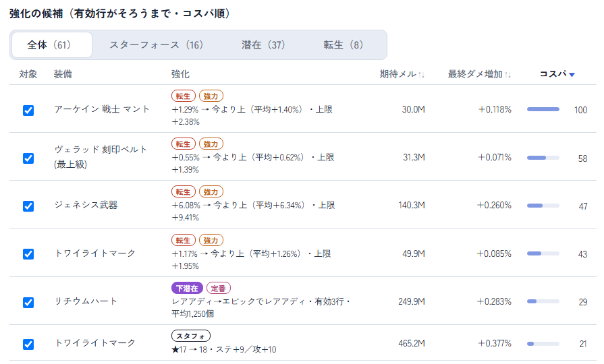Click 下潜在 tag in リチウムハート row

pos(187,289)
